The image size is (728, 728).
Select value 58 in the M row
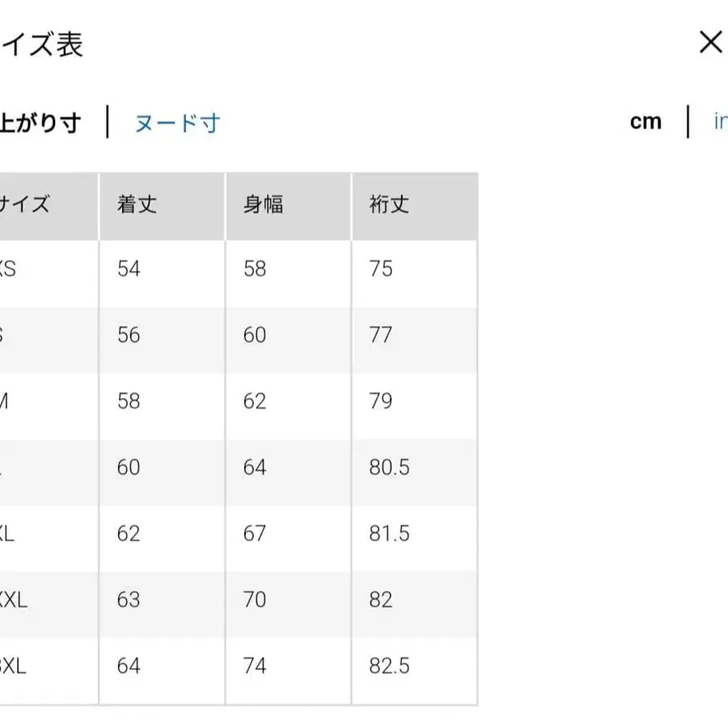pos(127,401)
